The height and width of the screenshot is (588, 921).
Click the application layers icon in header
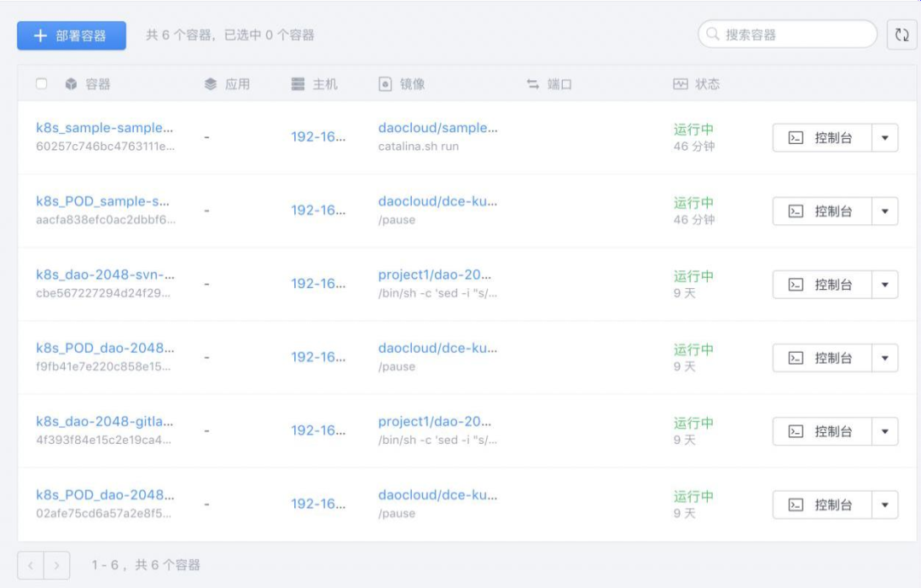tap(211, 84)
